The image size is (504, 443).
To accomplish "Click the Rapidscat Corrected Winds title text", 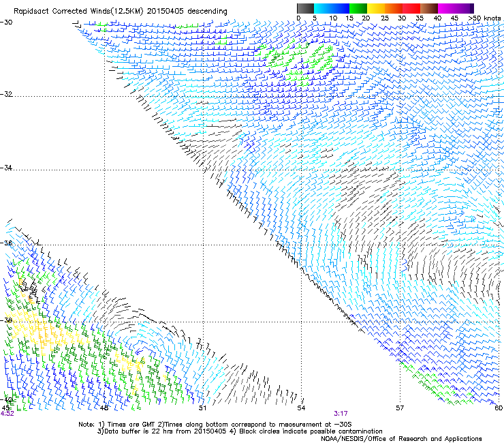I will [121, 12].
